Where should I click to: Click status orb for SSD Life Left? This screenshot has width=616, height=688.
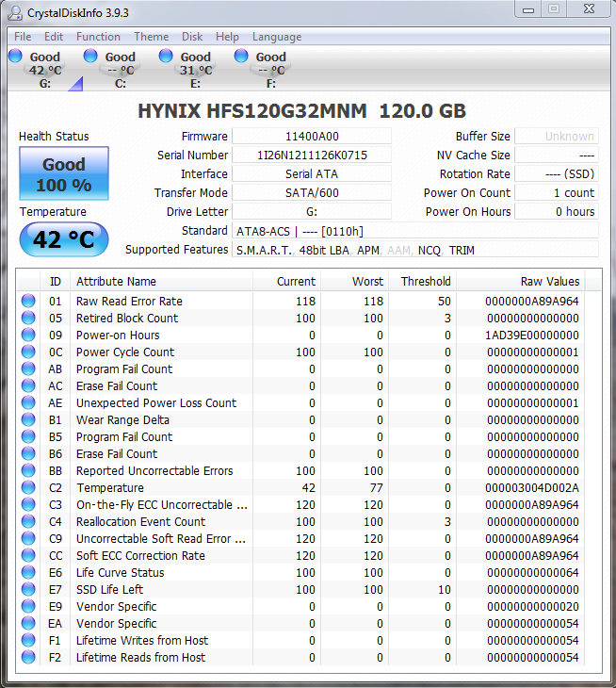[29, 590]
